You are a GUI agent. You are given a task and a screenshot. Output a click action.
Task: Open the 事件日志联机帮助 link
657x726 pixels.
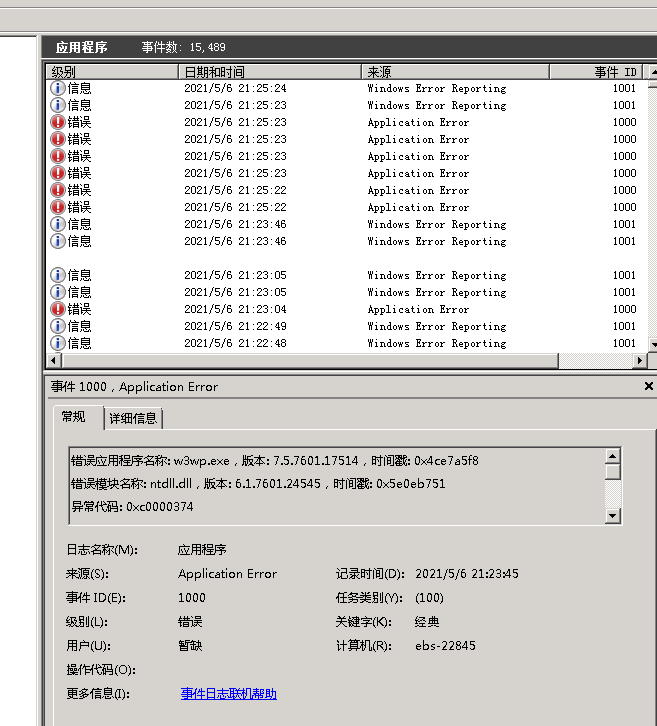228,693
